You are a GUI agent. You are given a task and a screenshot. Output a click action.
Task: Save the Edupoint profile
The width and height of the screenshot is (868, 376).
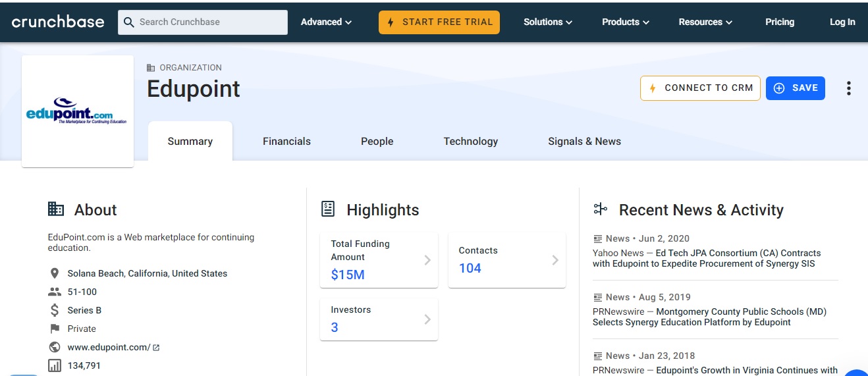(796, 88)
